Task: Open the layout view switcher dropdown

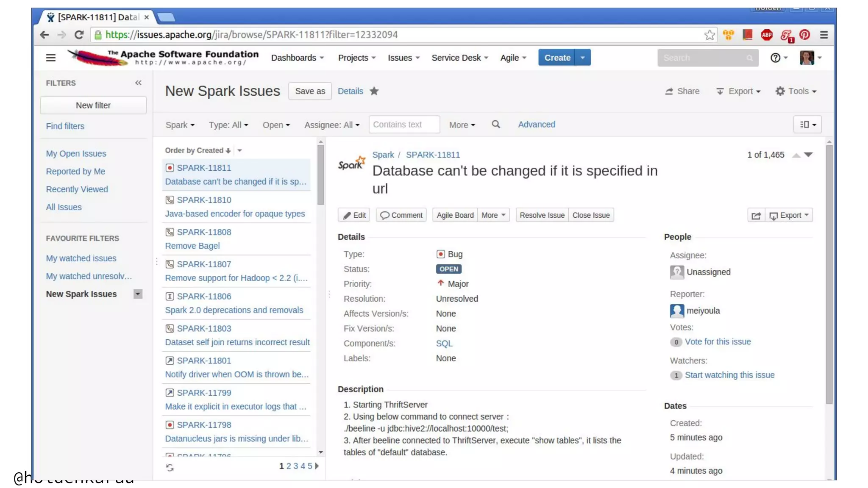Action: (807, 125)
